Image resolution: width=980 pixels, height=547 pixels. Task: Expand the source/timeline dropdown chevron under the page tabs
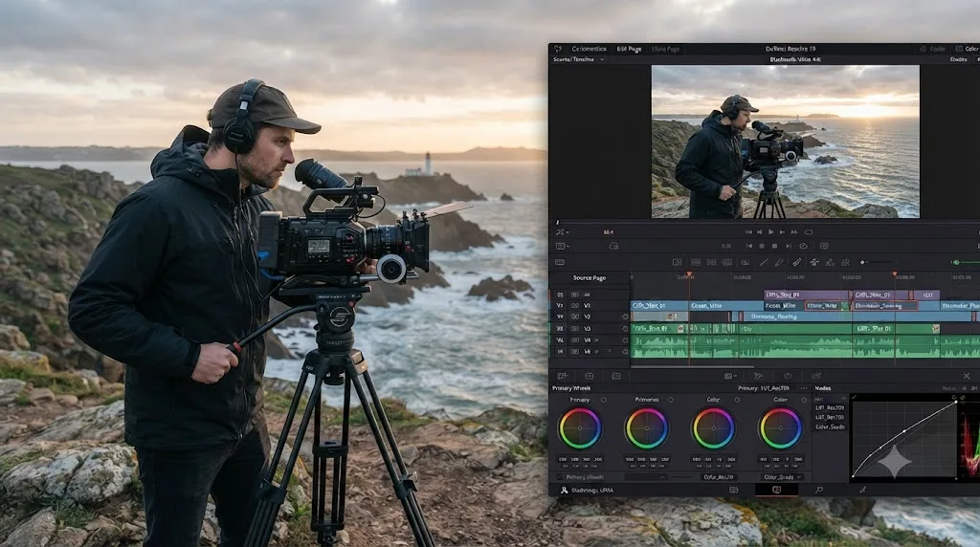point(602,60)
